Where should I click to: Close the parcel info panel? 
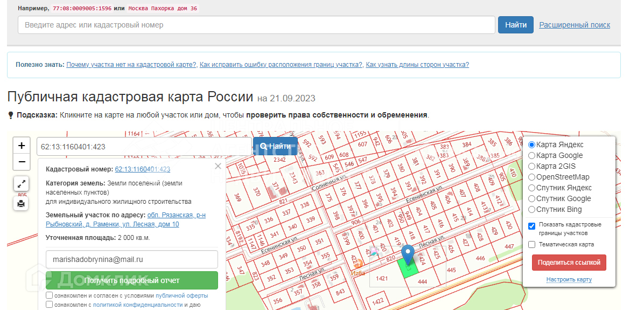(x=218, y=166)
